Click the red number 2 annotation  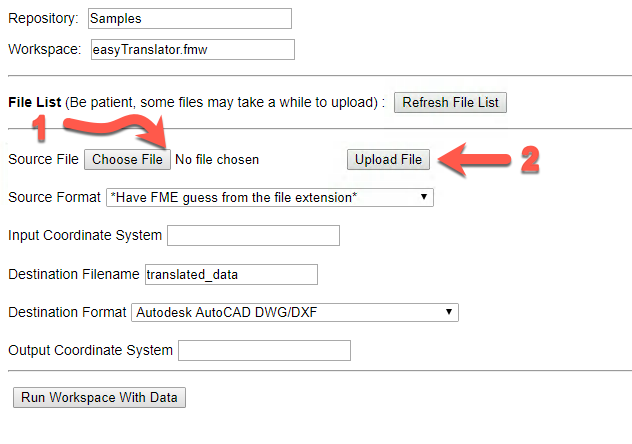pos(530,160)
